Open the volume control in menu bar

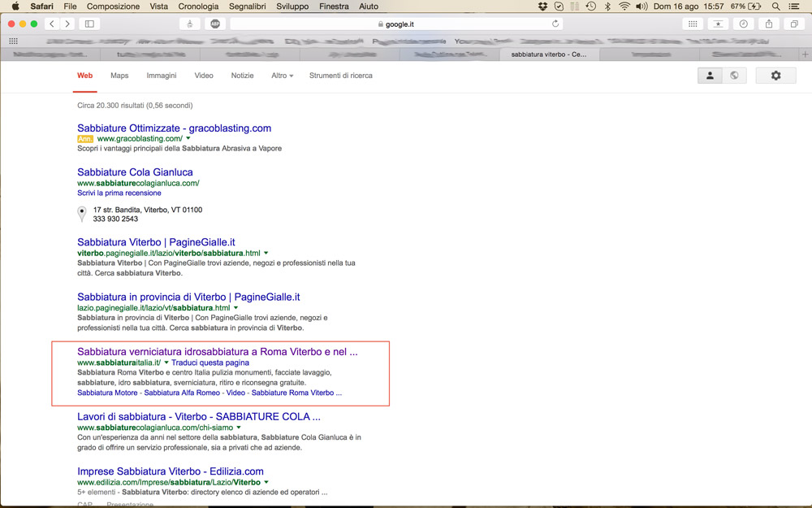pyautogui.click(x=641, y=7)
